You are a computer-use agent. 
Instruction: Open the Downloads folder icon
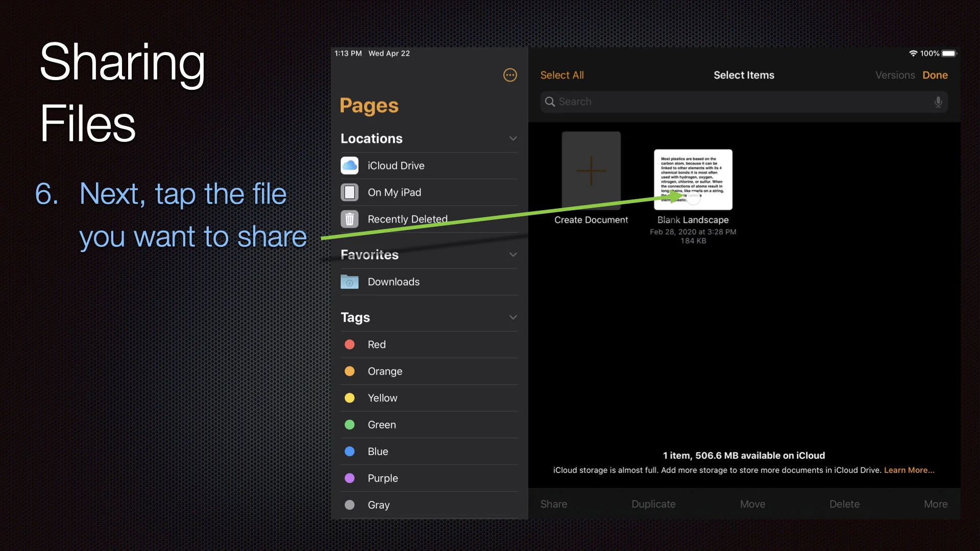350,282
